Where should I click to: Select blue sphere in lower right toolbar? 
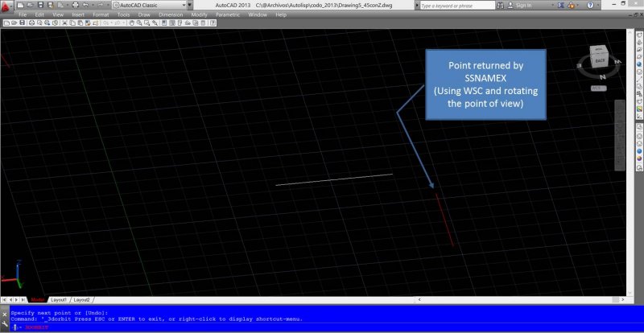coord(639,150)
